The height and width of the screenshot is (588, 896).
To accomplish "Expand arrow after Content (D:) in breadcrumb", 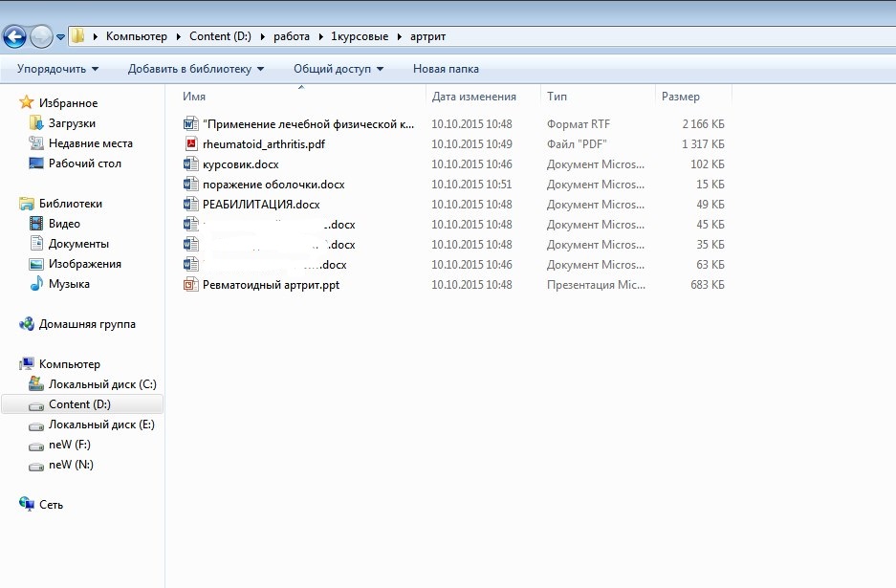I will pos(262,36).
